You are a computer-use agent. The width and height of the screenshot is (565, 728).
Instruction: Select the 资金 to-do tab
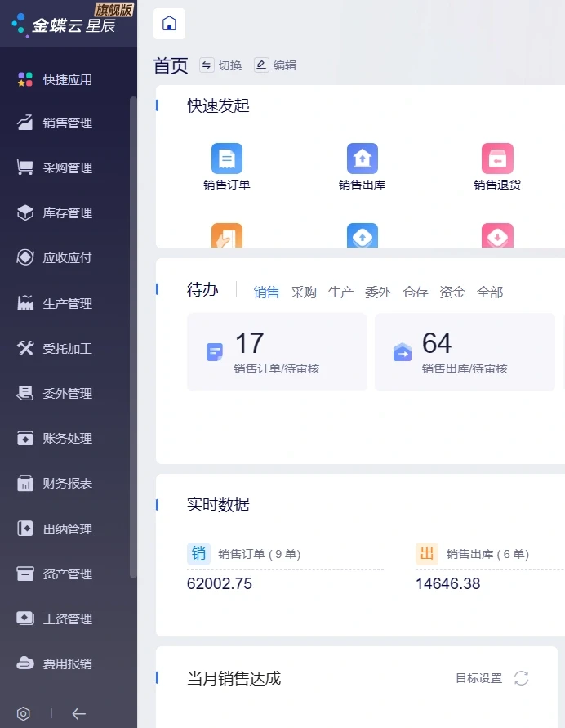(x=452, y=292)
